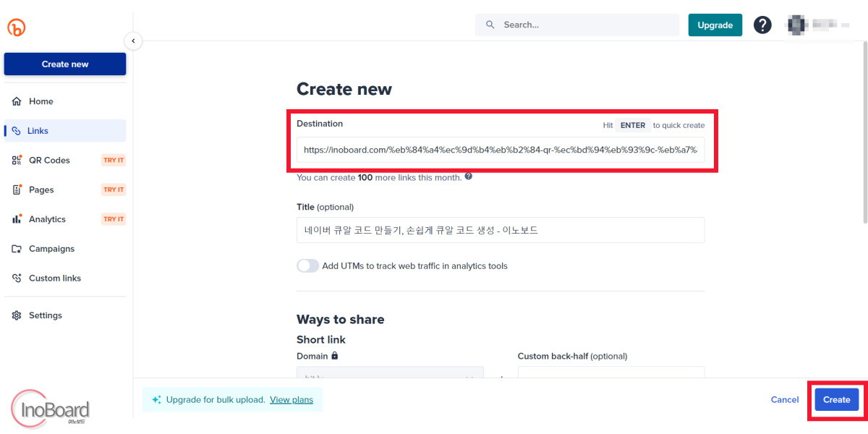Click the blue Create button
Image resolution: width=868 pixels, height=434 pixels.
click(x=837, y=399)
